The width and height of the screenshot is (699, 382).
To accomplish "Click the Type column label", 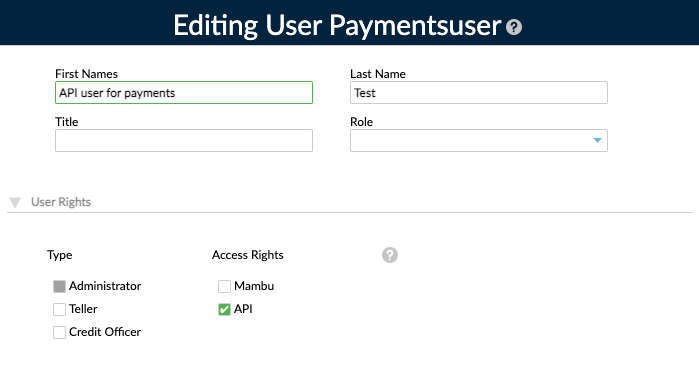I will (59, 255).
